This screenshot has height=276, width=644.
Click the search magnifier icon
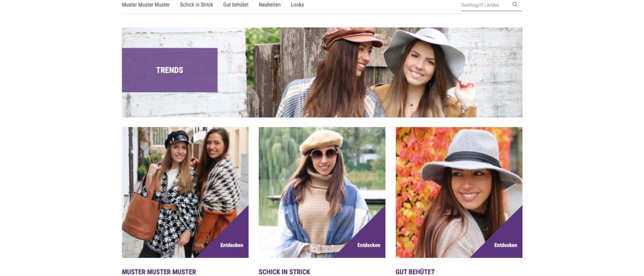click(515, 5)
